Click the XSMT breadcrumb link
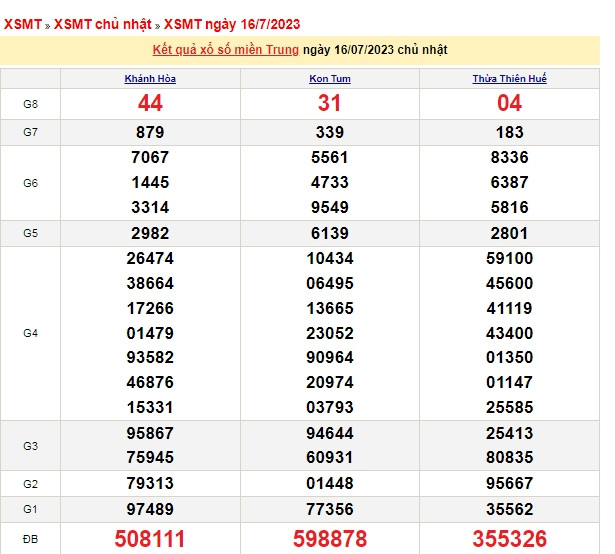 pos(23,24)
